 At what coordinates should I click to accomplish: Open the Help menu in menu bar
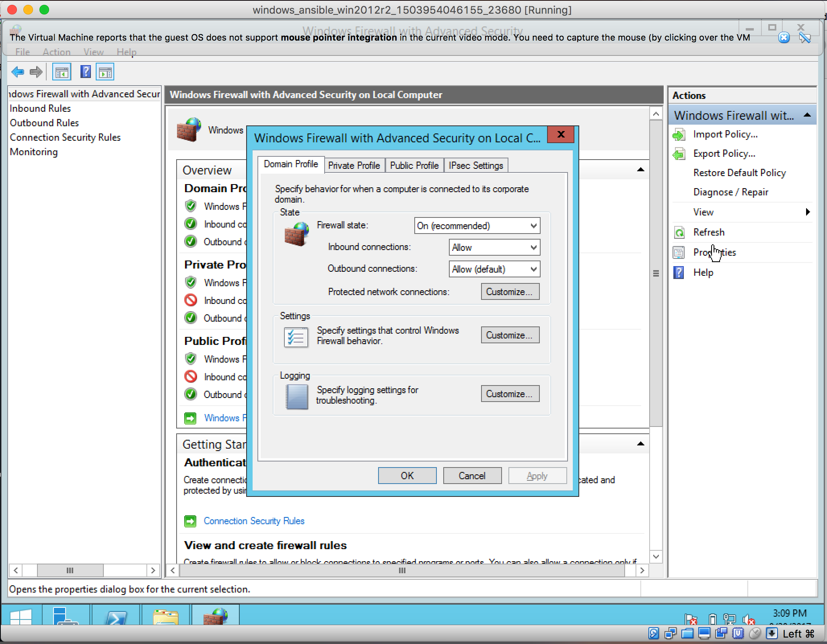point(127,52)
